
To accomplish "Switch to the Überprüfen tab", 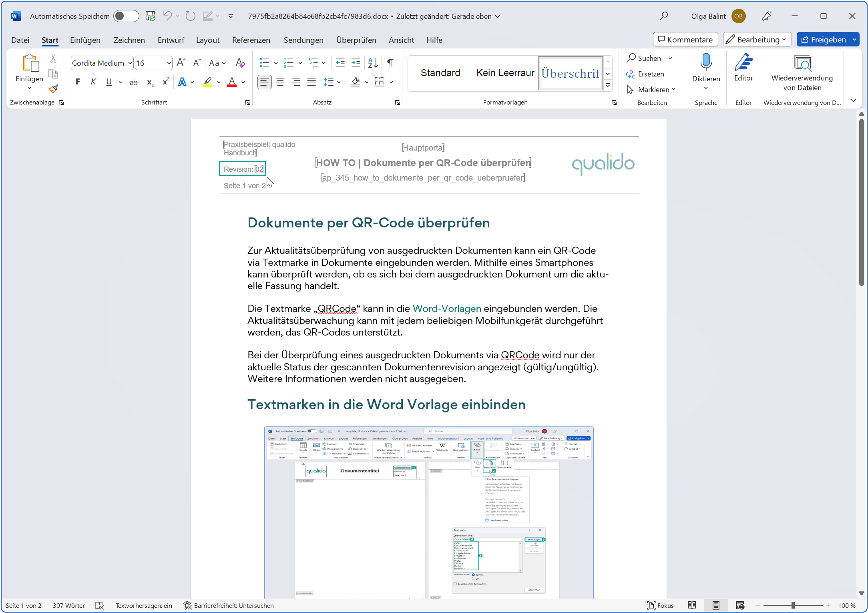I will (356, 40).
